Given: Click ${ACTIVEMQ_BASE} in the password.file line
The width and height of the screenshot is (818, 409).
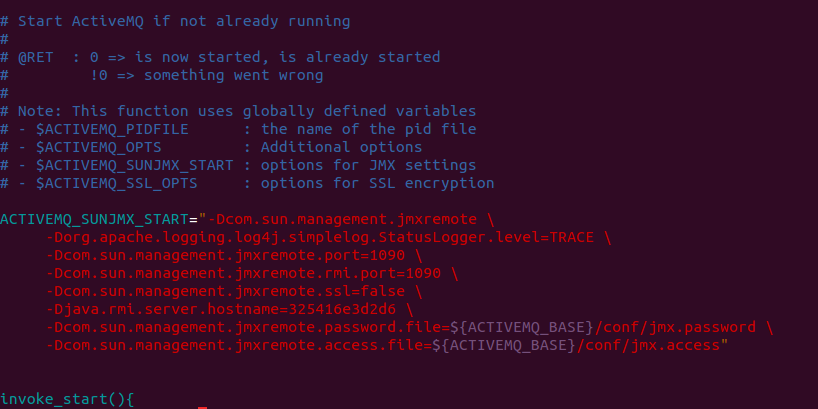Looking at the screenshot, I should coord(522,328).
